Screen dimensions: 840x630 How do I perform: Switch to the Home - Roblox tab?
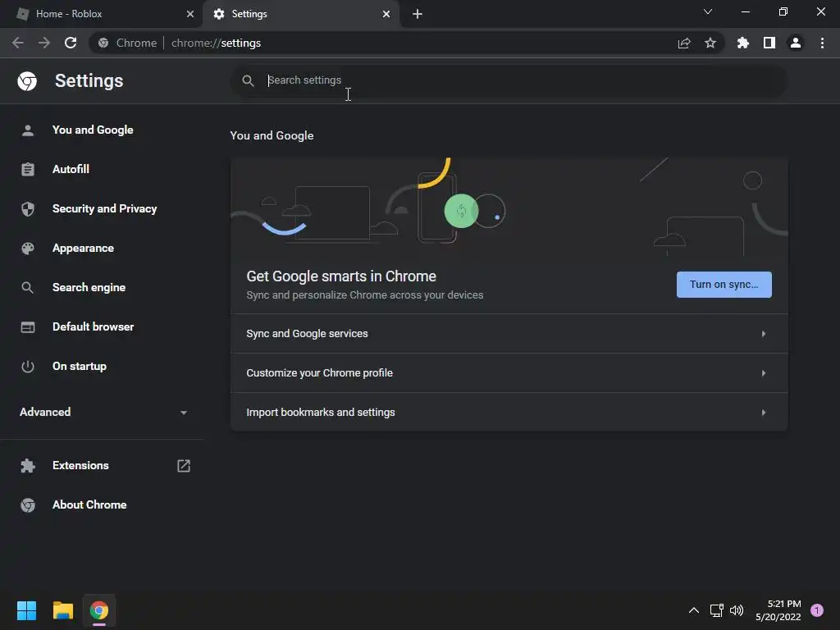pos(100,14)
